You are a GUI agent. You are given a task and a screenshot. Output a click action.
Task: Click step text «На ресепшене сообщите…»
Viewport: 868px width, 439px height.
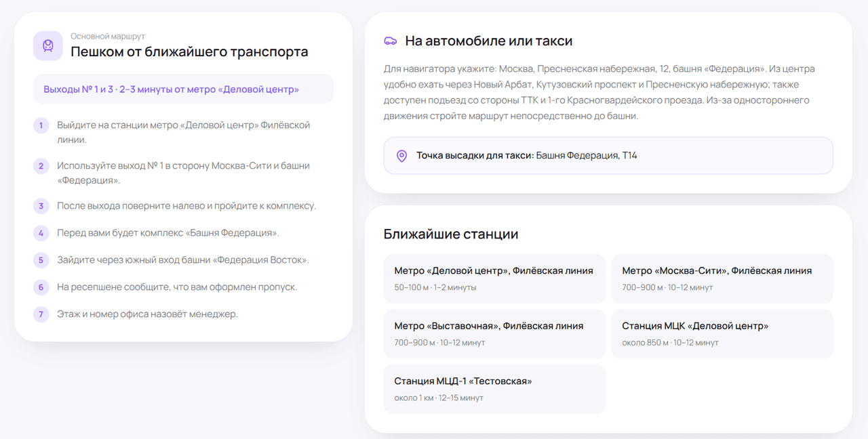click(177, 287)
